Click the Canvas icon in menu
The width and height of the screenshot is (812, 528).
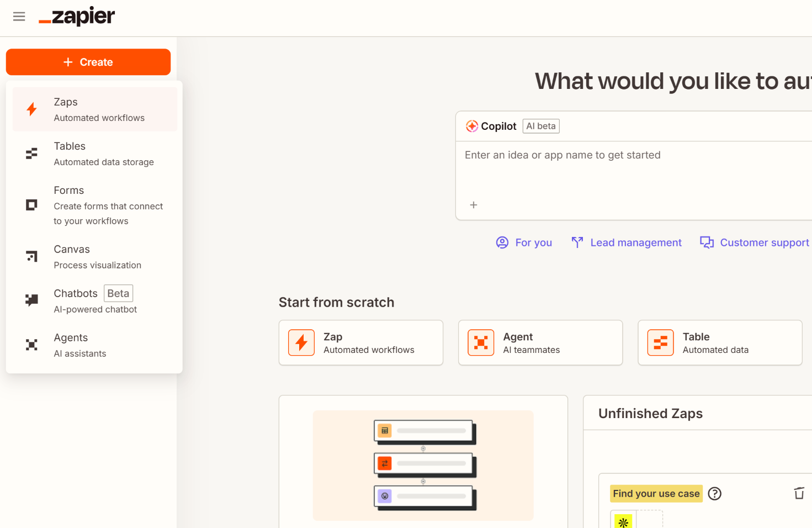point(32,256)
